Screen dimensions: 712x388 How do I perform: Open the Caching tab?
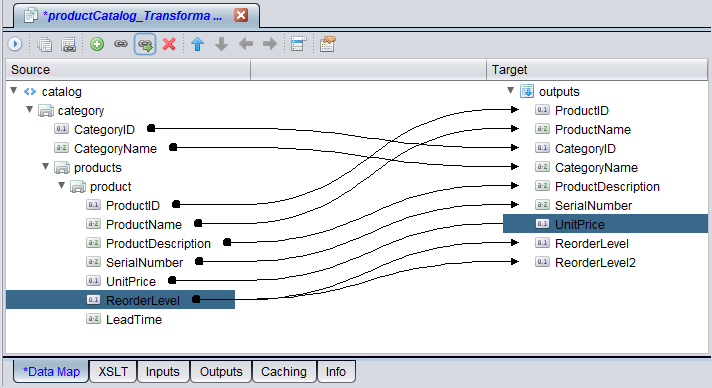pyautogui.click(x=284, y=372)
